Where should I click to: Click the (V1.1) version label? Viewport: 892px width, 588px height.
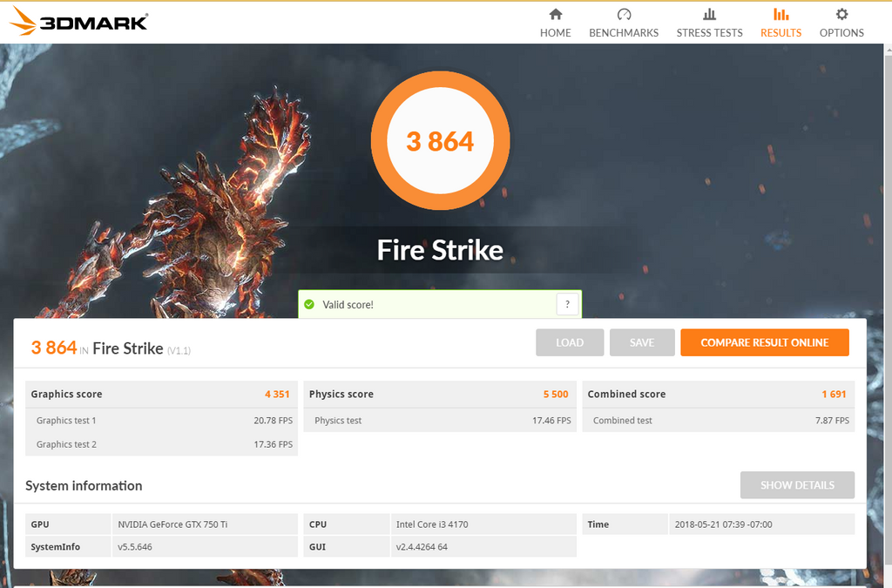pyautogui.click(x=179, y=350)
